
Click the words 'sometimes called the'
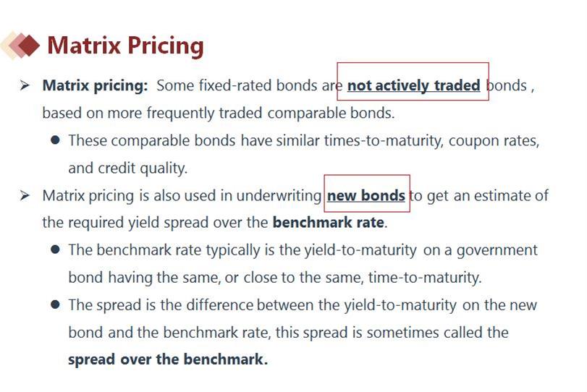437,333
